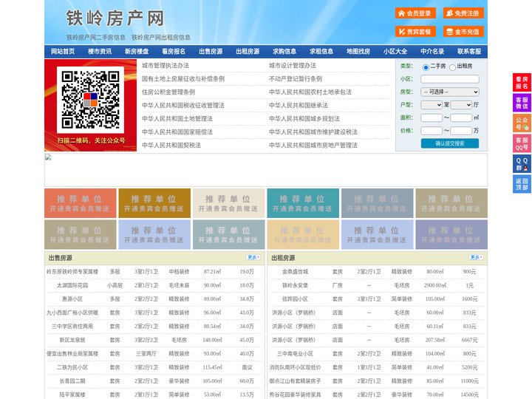Open the 求租信息 navigation item
The height and width of the screenshot is (399, 532).
(x=321, y=52)
